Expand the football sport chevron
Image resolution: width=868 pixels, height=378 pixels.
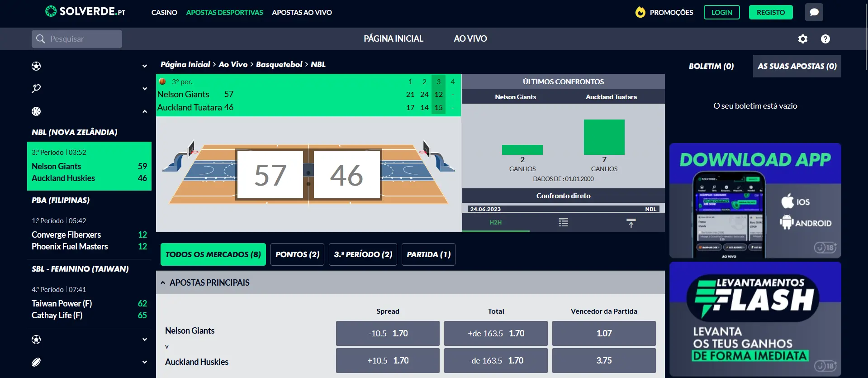[145, 66]
